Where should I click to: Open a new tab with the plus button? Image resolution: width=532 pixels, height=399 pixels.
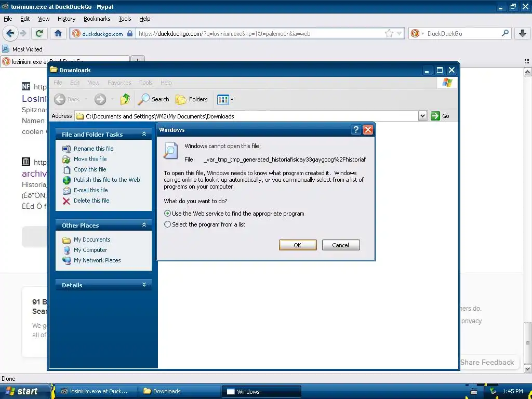(138, 60)
